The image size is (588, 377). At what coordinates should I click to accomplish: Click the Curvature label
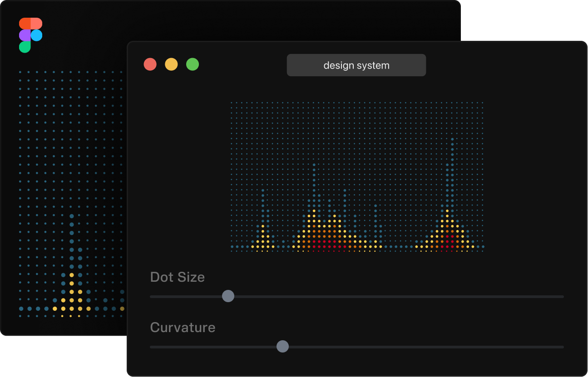(x=183, y=327)
